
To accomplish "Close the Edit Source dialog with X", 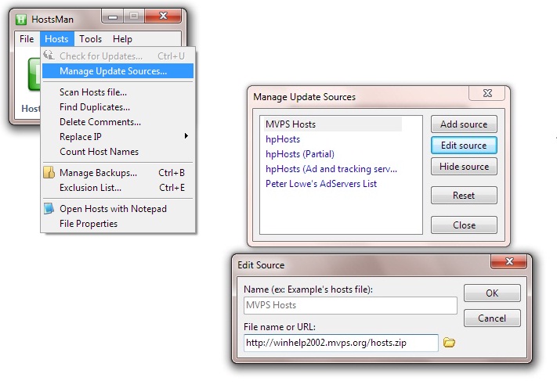I will pos(509,261).
